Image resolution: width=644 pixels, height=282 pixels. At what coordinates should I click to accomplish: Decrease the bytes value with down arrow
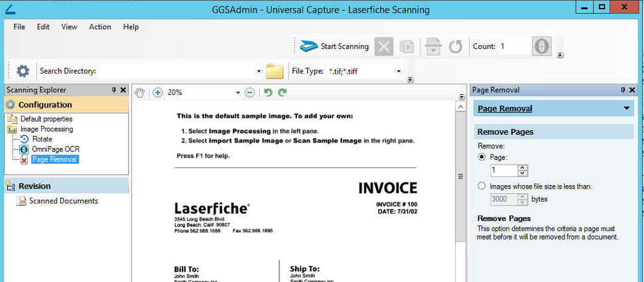coord(523,202)
